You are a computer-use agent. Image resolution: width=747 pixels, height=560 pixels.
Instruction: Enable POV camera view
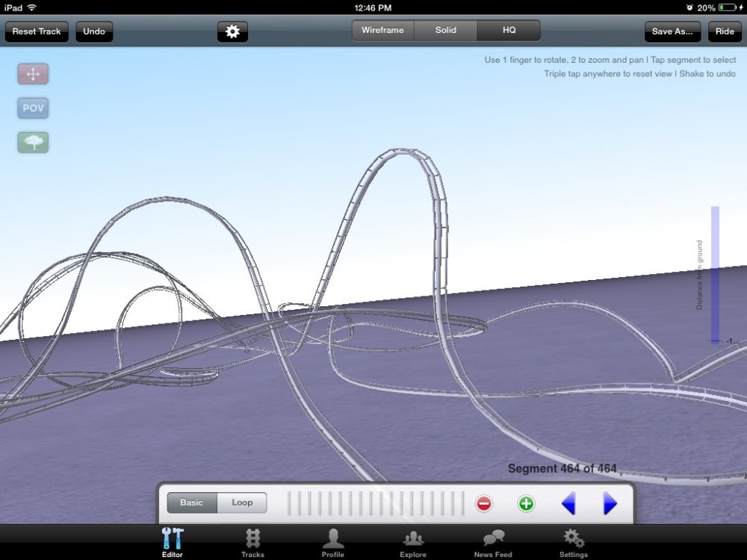click(33, 108)
